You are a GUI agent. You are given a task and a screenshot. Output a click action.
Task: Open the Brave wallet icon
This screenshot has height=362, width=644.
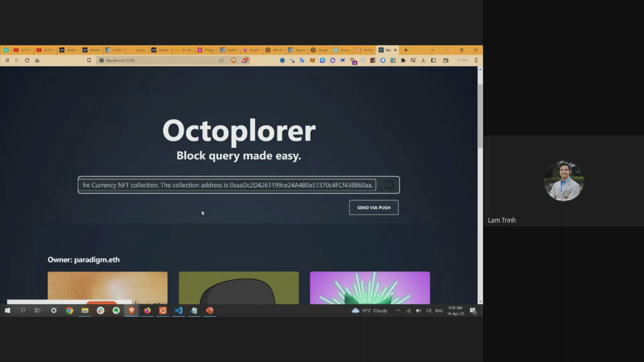click(446, 60)
